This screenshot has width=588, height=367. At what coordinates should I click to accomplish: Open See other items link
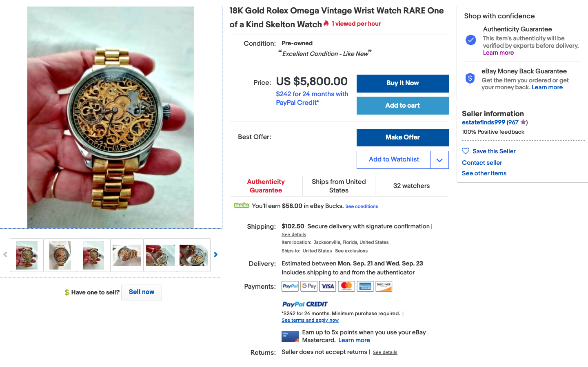coord(484,173)
